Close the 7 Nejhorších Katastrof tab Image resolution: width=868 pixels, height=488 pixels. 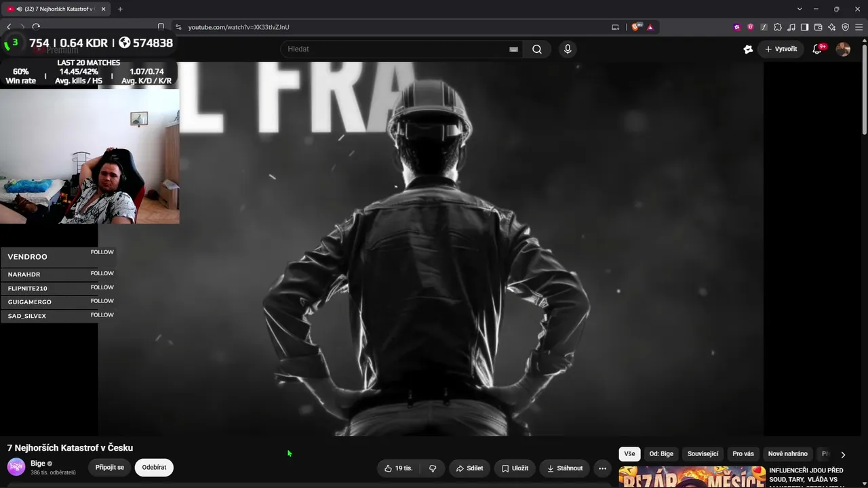tap(104, 9)
